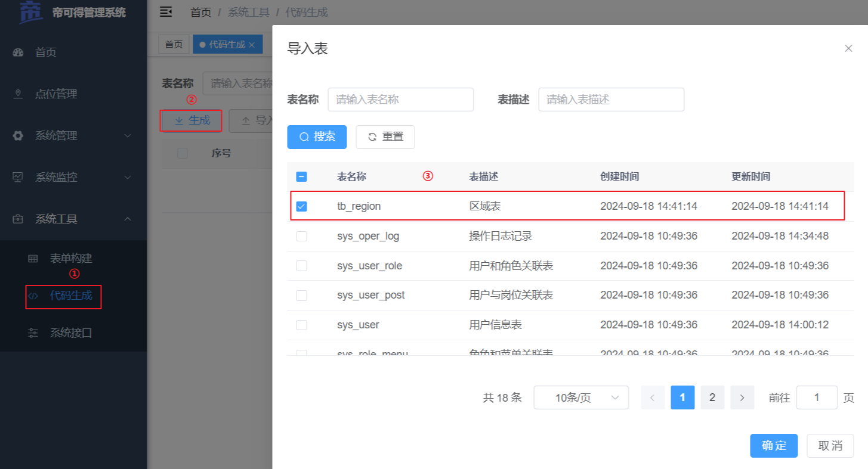
Task: Open the 表单构建 menu item
Action: (70, 259)
